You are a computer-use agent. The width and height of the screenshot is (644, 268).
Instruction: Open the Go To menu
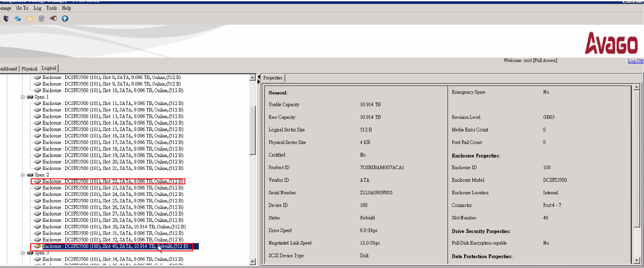coord(22,8)
